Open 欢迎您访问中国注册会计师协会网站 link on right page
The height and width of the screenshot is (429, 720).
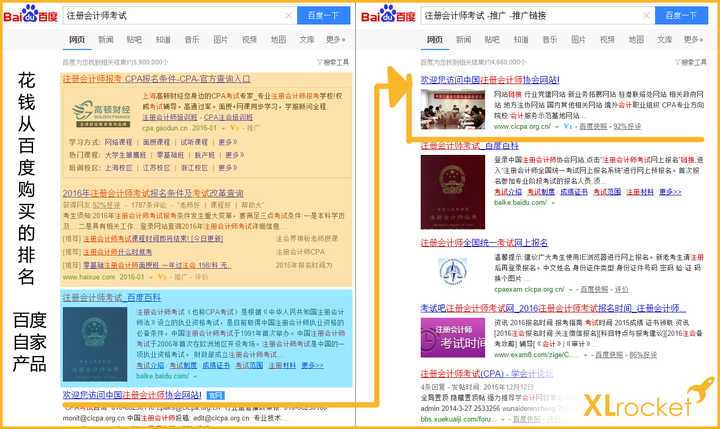[490, 80]
